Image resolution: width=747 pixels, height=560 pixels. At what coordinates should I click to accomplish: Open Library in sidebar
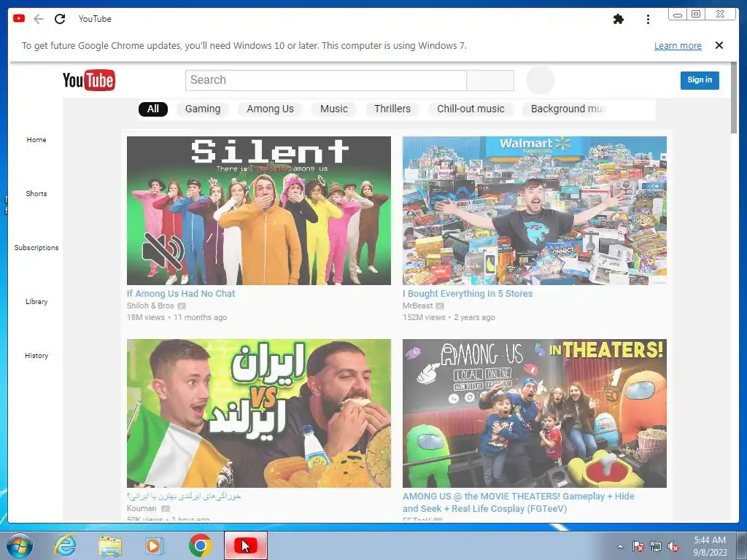pos(36,301)
